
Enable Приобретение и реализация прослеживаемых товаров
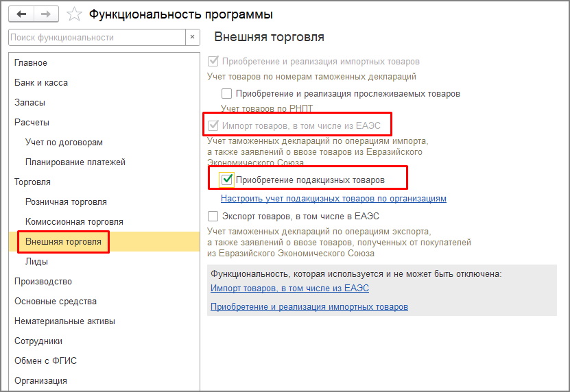click(x=226, y=93)
